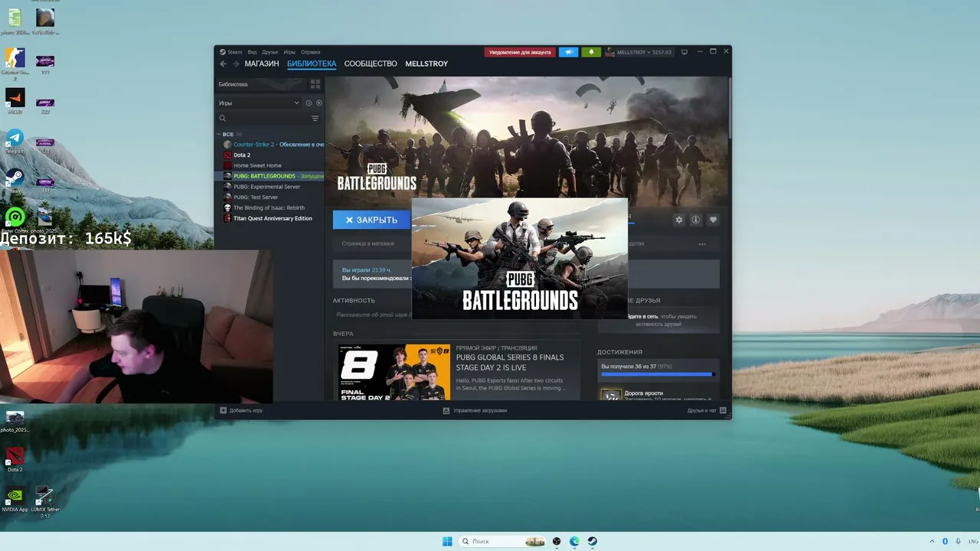Click the Windows taskbar search box

coord(502,541)
